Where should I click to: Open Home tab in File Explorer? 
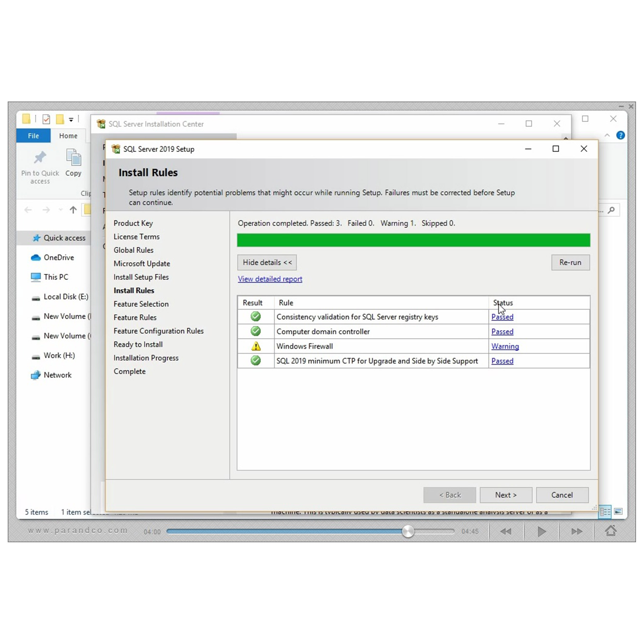tap(68, 136)
